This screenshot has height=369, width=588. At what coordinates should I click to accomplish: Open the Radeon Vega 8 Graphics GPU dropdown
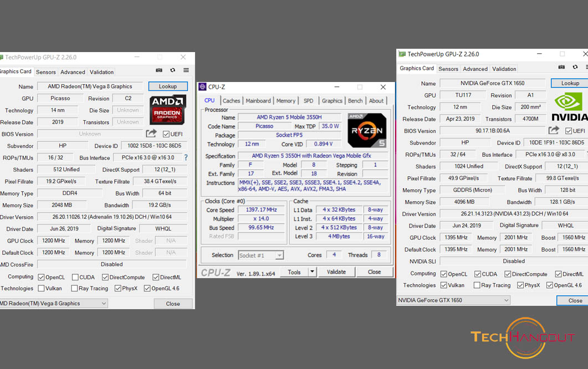(x=54, y=304)
